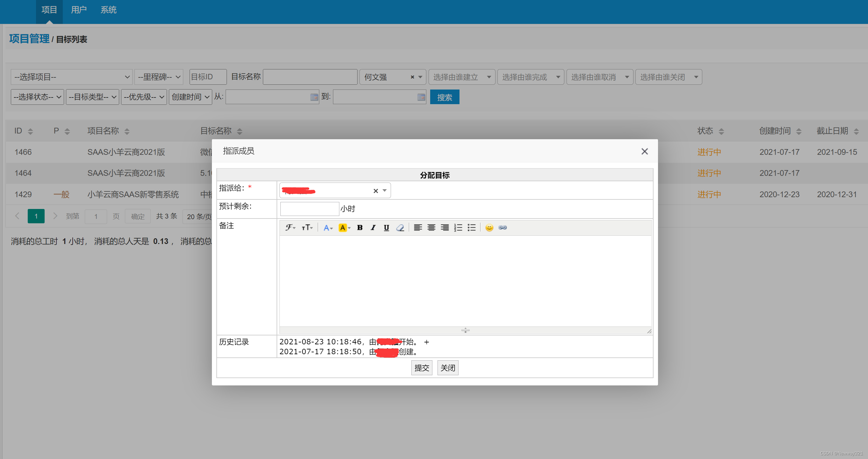Open calendar for the 从 date field
The image size is (868, 459).
(314, 97)
